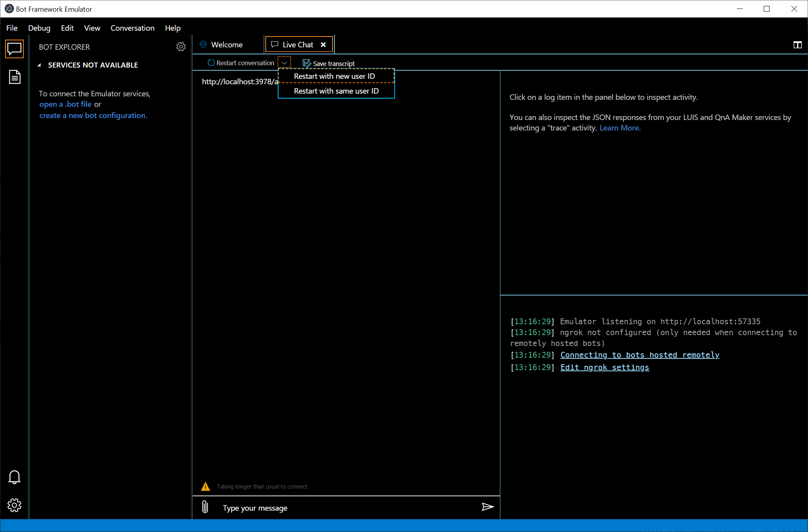Click the Bot Framework Emulator title bar icon
Image resolution: width=808 pixels, height=532 pixels.
click(9, 9)
